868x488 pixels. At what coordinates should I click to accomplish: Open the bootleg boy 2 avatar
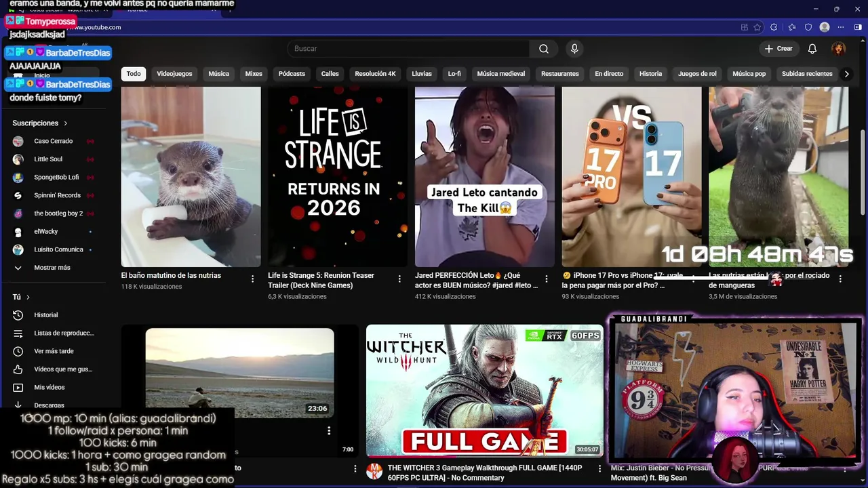(x=18, y=213)
